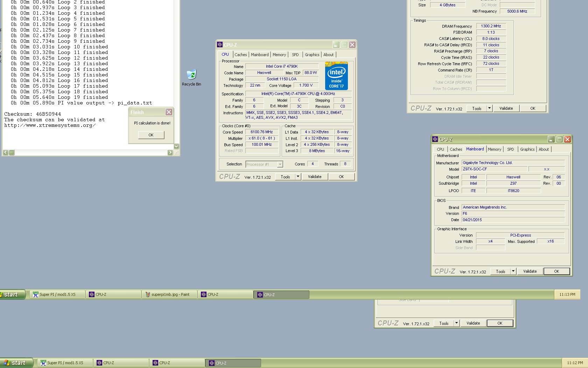Click the 11:13 PM clock on upper taskbar
This screenshot has height=368, width=588.
tap(567, 294)
